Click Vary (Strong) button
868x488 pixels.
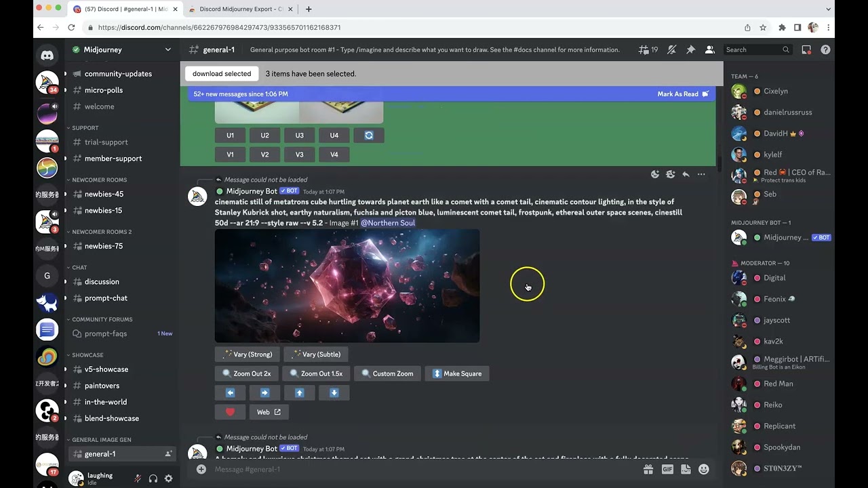(248, 354)
